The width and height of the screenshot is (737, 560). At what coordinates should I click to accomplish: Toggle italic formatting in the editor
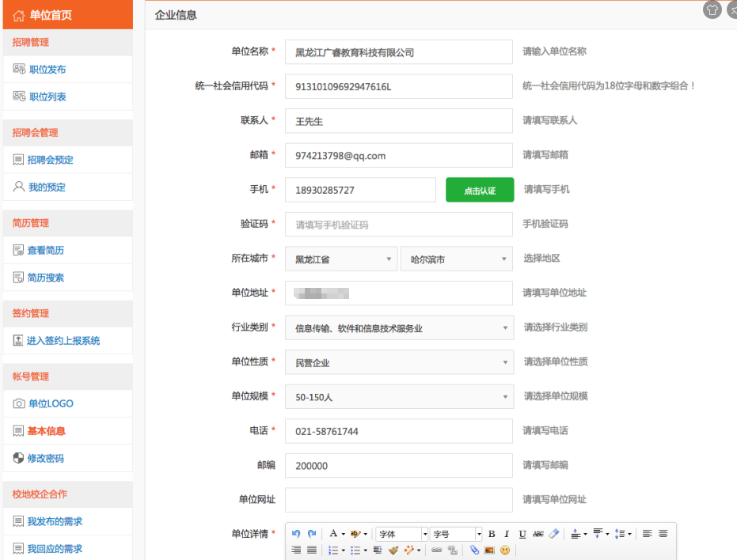(x=507, y=534)
